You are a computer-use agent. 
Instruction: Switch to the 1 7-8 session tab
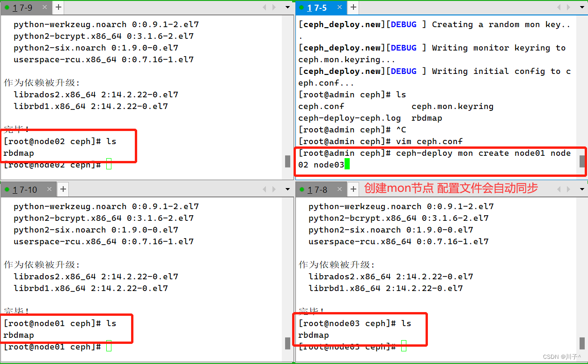pyautogui.click(x=321, y=189)
